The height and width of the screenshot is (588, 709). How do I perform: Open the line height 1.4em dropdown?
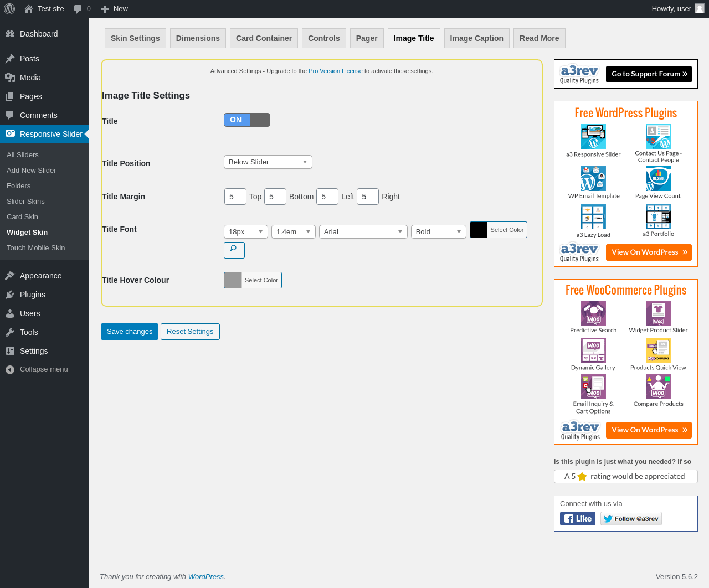click(x=294, y=232)
